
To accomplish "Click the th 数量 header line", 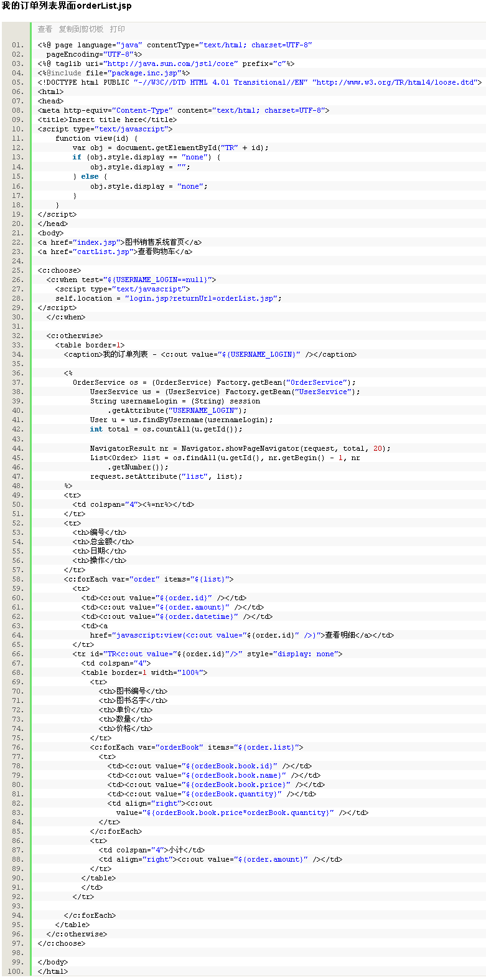I will point(125,719).
